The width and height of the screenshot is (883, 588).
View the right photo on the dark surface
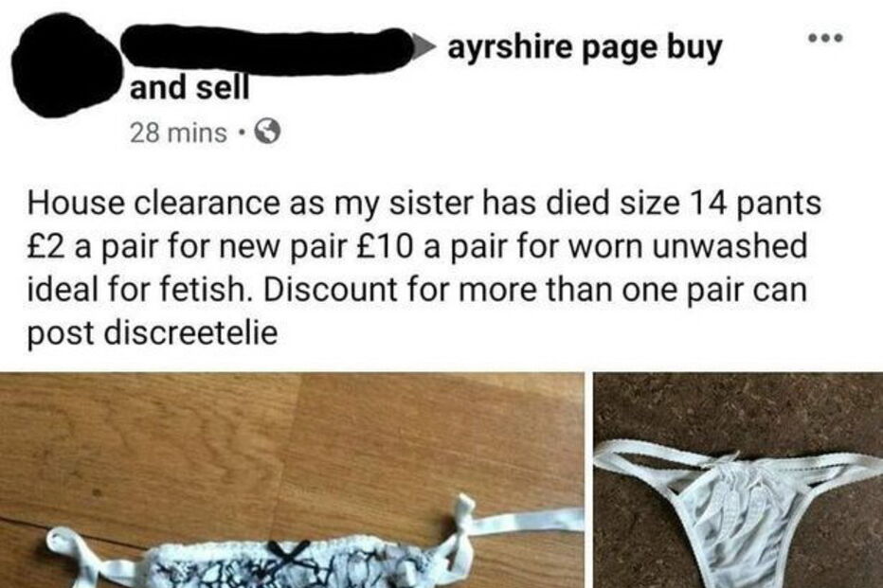[x=738, y=480]
